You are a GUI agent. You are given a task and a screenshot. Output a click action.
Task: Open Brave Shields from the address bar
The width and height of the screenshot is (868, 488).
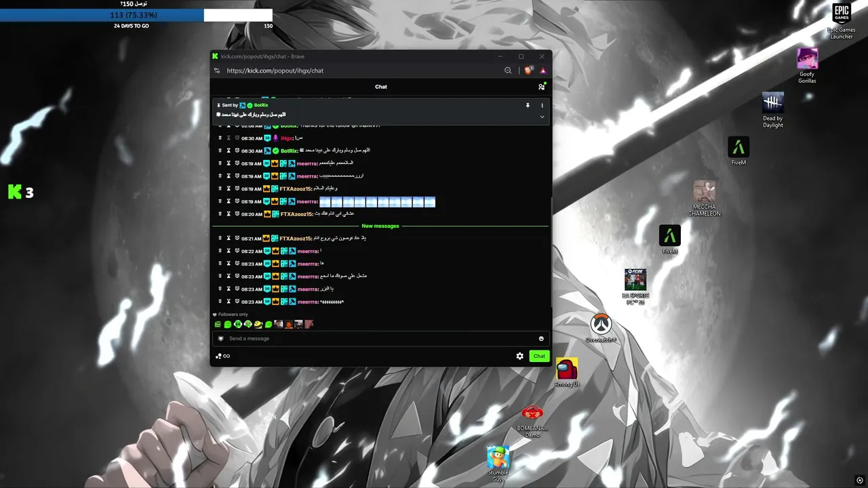click(529, 70)
